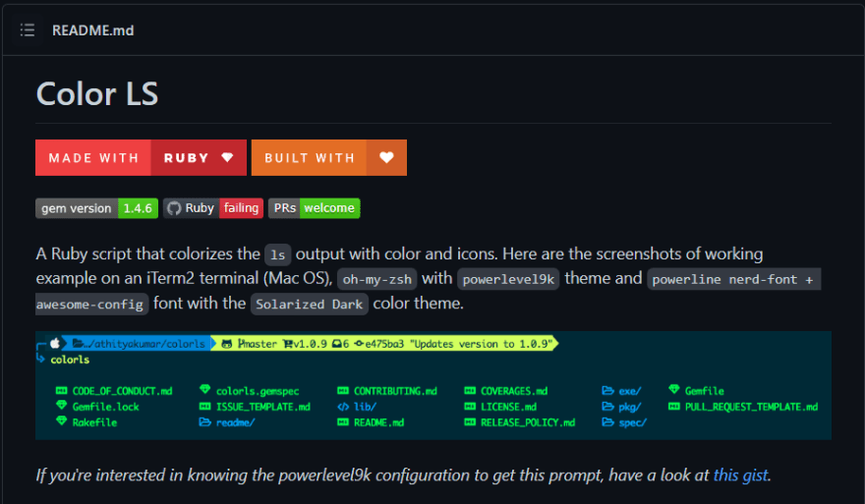Click the lib/ folder entry
865x504 pixels.
click(365, 407)
